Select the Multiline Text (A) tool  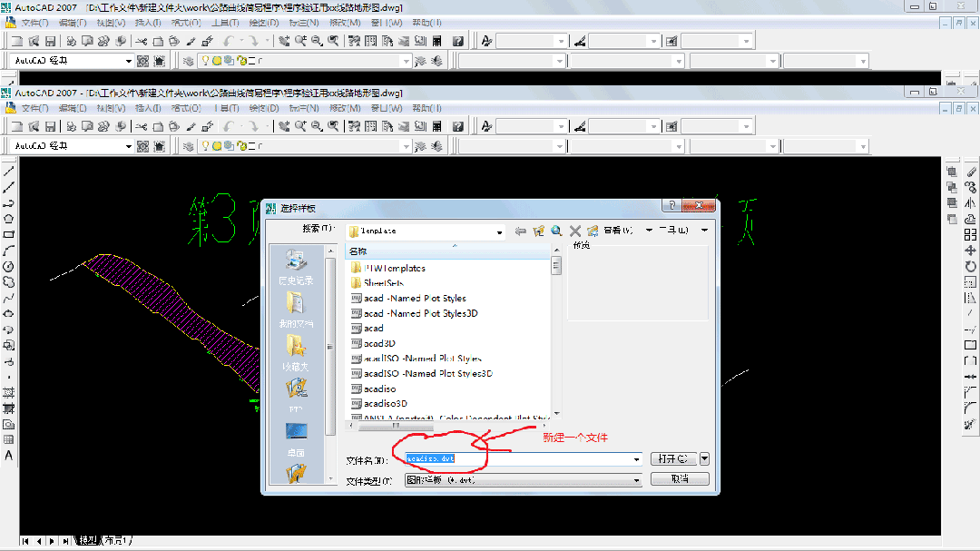[x=9, y=456]
